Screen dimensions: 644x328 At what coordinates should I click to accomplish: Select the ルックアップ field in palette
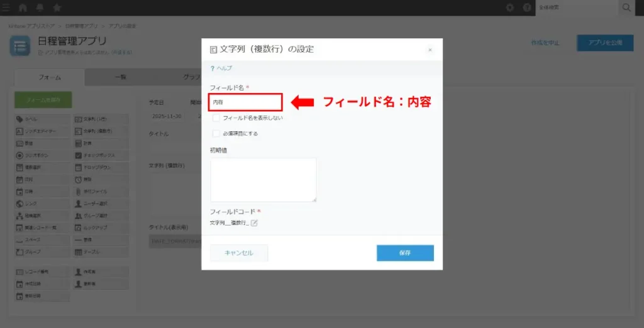pyautogui.click(x=101, y=227)
